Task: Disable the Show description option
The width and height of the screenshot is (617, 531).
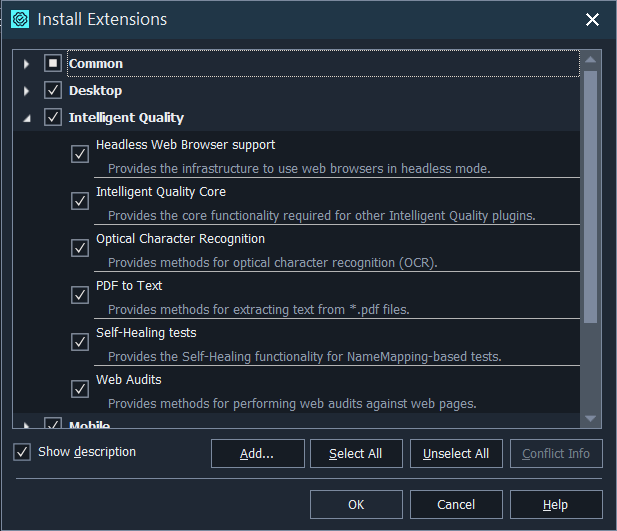Action: [22, 452]
